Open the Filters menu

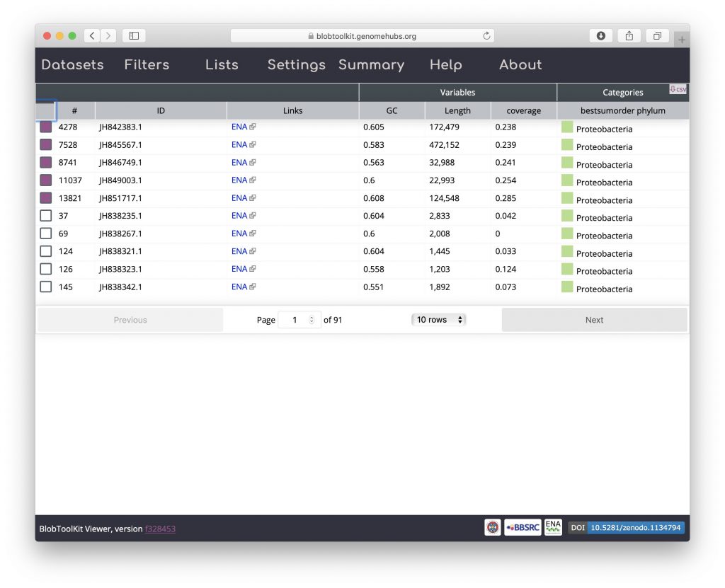(x=147, y=65)
